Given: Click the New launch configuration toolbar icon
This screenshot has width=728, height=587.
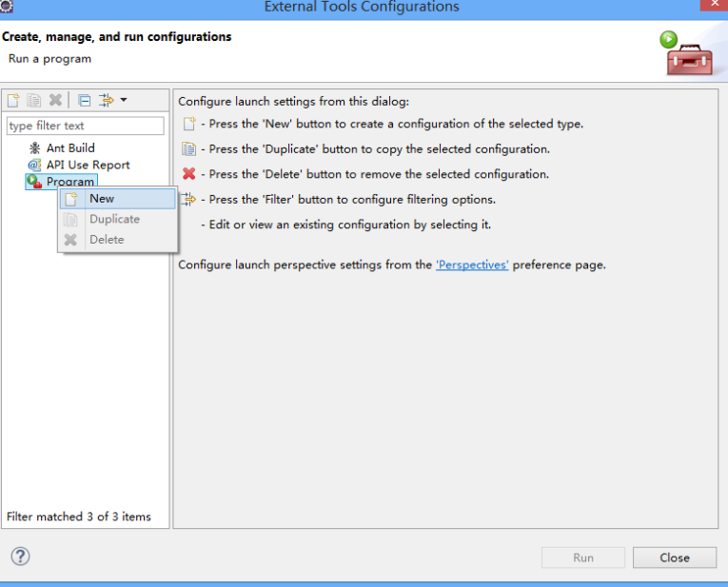Looking at the screenshot, I should [13, 100].
